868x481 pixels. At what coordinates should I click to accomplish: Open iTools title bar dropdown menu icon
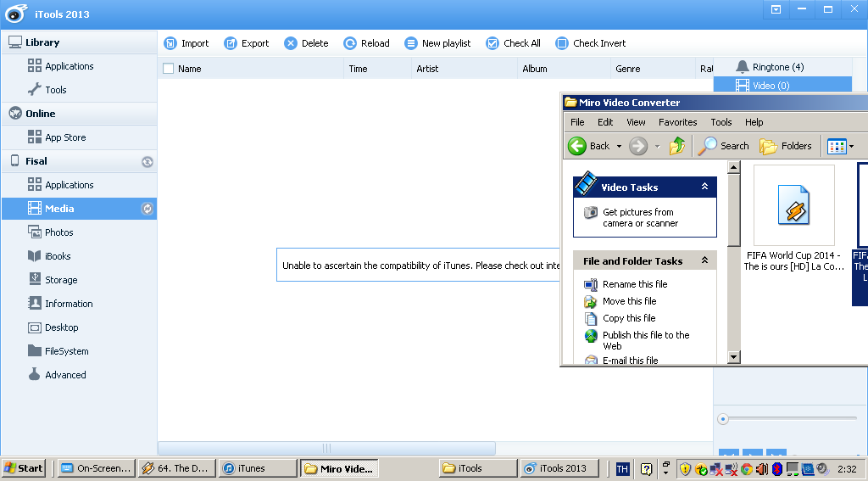[x=776, y=9]
